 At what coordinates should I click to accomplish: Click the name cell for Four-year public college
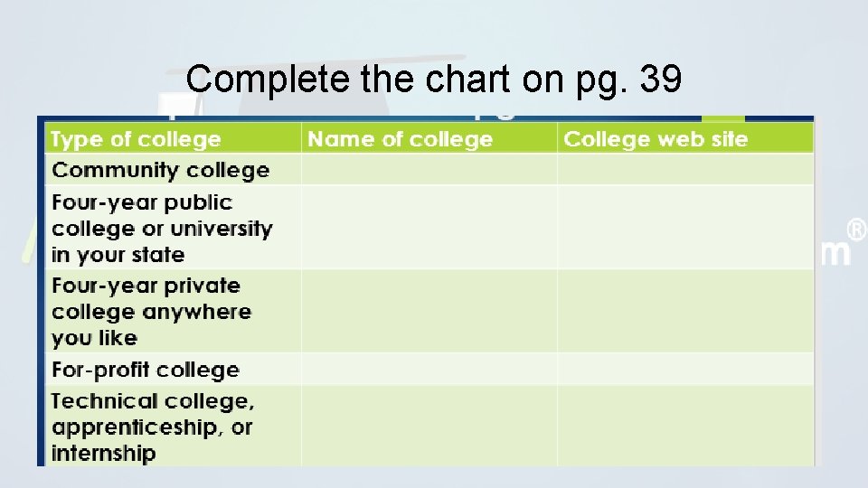pos(429,228)
